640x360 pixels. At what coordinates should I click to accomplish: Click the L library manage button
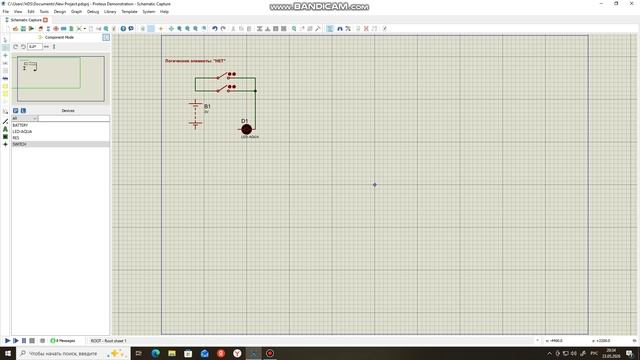click(23, 111)
